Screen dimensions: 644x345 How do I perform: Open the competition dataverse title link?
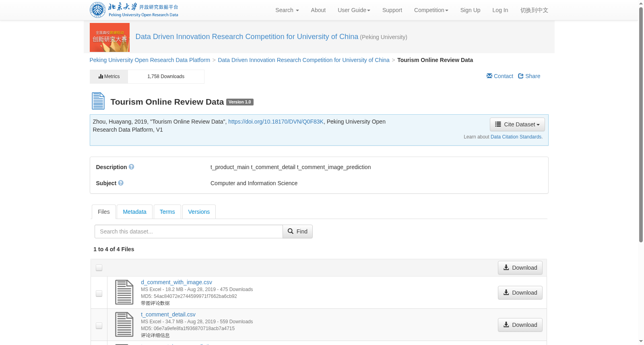[247, 37]
